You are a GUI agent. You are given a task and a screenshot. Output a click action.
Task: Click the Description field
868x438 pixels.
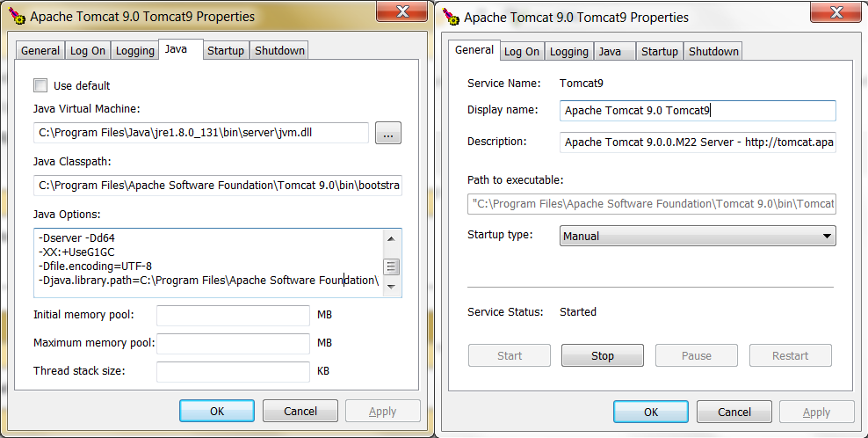(x=698, y=142)
